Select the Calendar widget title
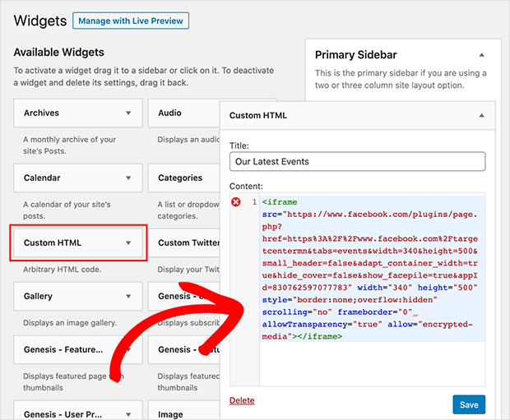The image size is (510, 420). point(42,178)
